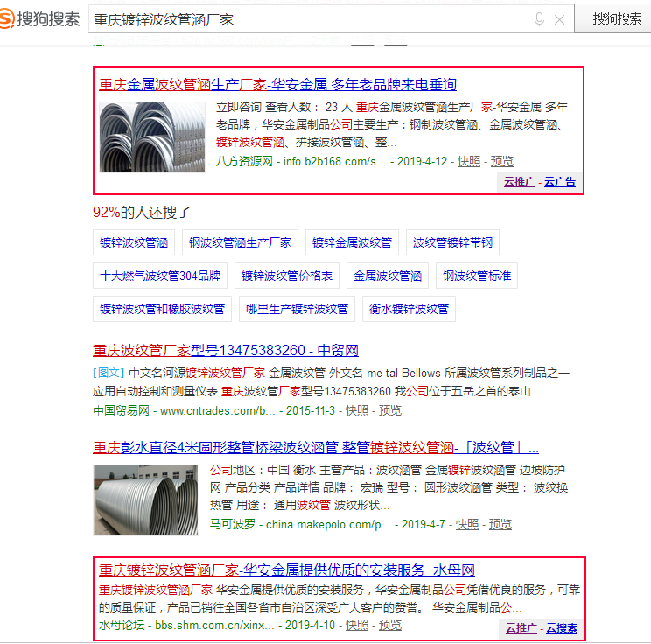Activate the microphone voice search icon
Image resolution: width=651 pixels, height=644 pixels.
(539, 19)
